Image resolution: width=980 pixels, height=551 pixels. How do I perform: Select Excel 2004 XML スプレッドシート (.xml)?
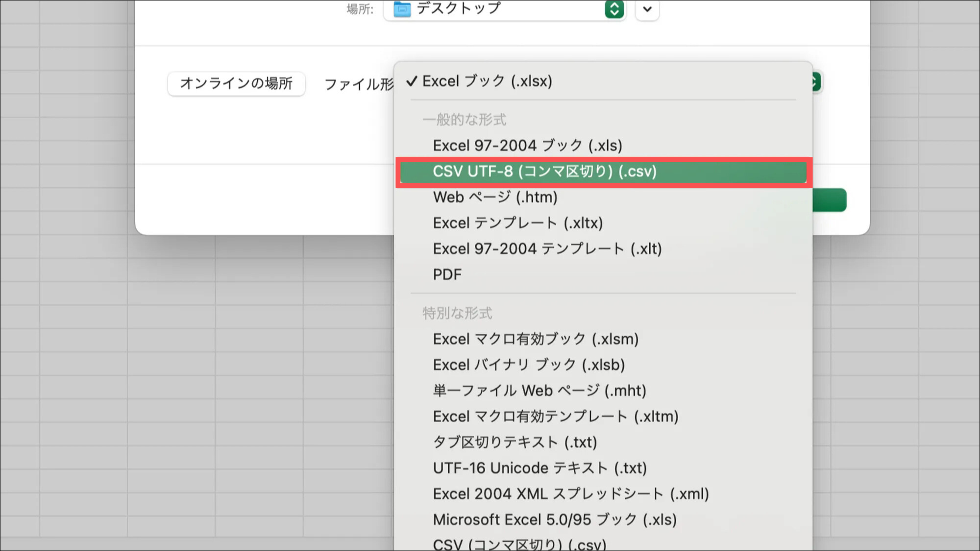(x=570, y=494)
